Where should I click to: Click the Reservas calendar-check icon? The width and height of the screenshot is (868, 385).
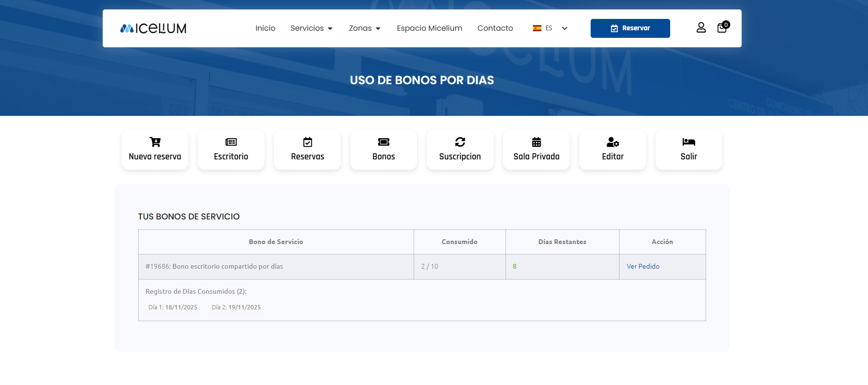[x=308, y=142]
